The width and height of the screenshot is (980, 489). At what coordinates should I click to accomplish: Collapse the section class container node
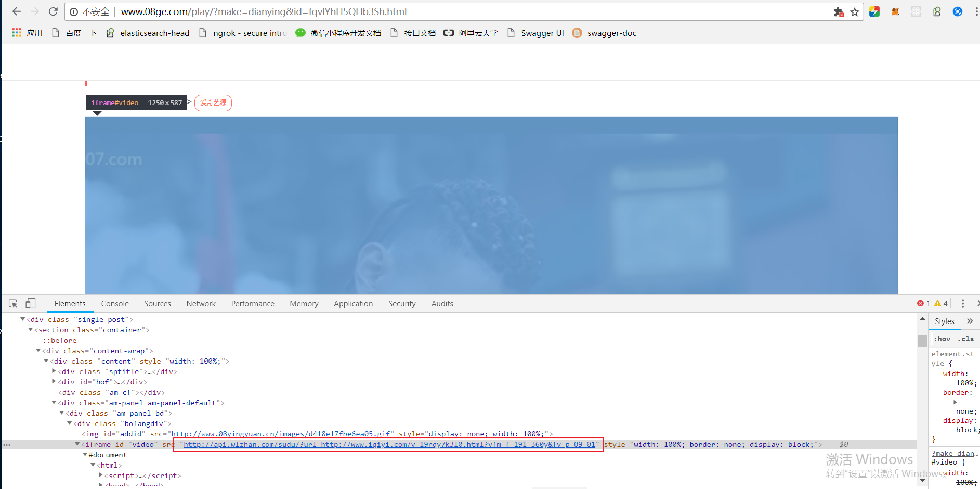point(31,330)
